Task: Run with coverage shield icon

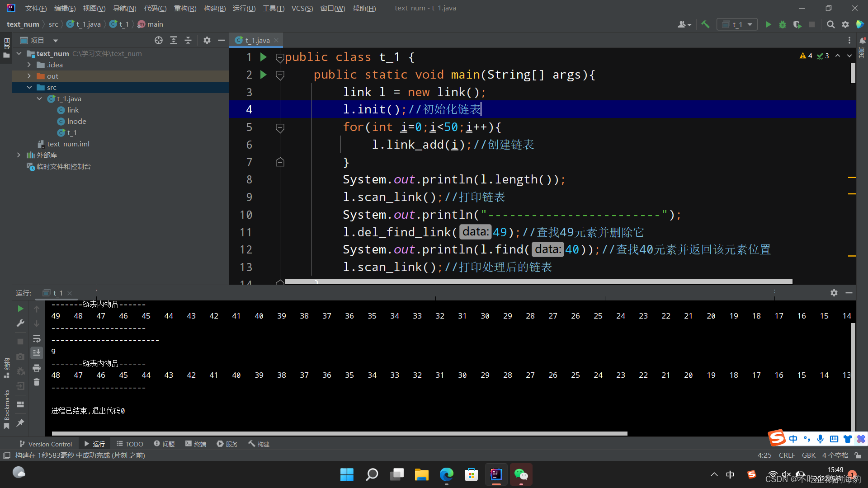Action: [797, 24]
